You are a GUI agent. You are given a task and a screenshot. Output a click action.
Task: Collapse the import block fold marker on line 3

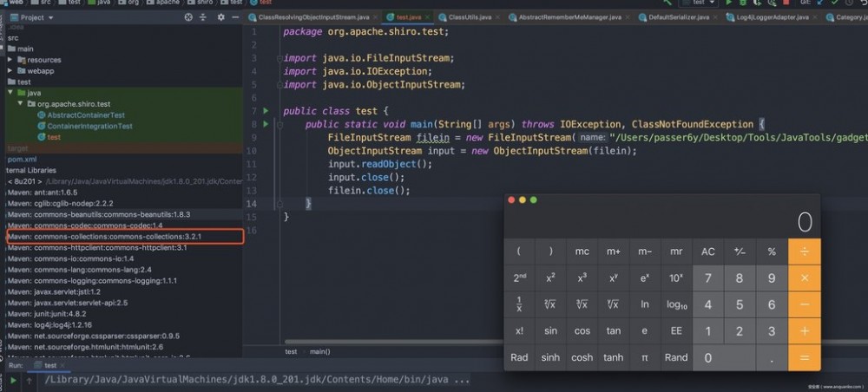click(x=280, y=58)
